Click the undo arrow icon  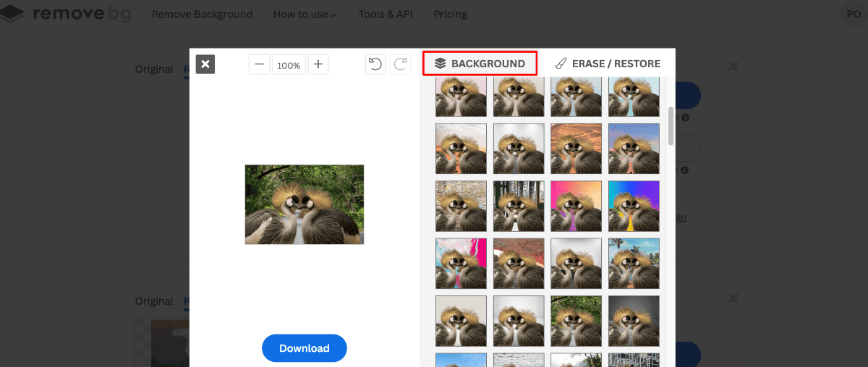(375, 64)
